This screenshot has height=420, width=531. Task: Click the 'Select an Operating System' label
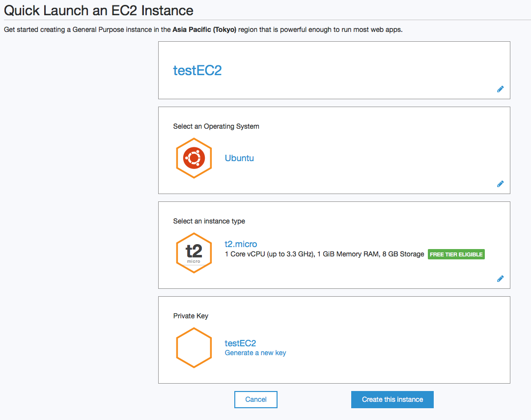coord(216,126)
